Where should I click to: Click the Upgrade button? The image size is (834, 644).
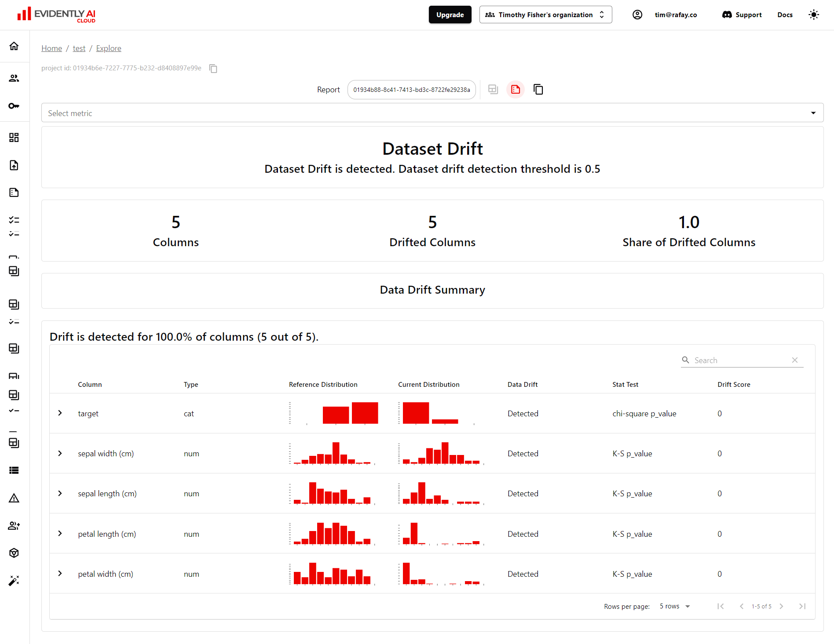450,15
